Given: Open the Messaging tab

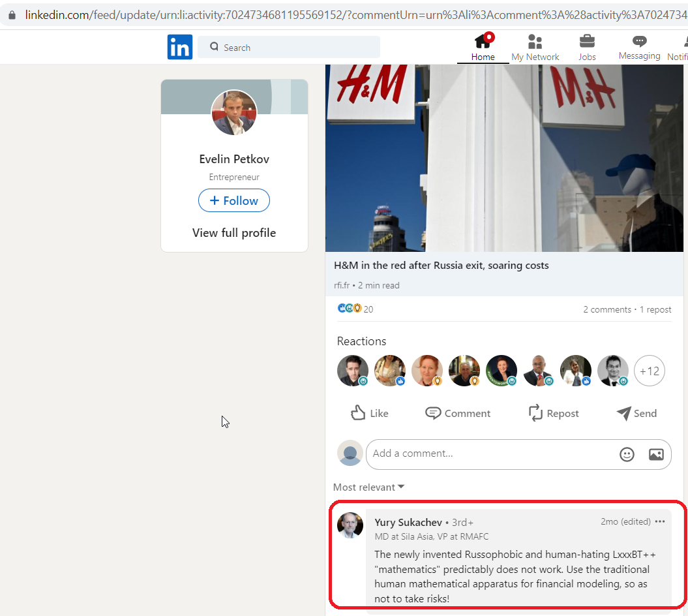Looking at the screenshot, I should [639, 48].
